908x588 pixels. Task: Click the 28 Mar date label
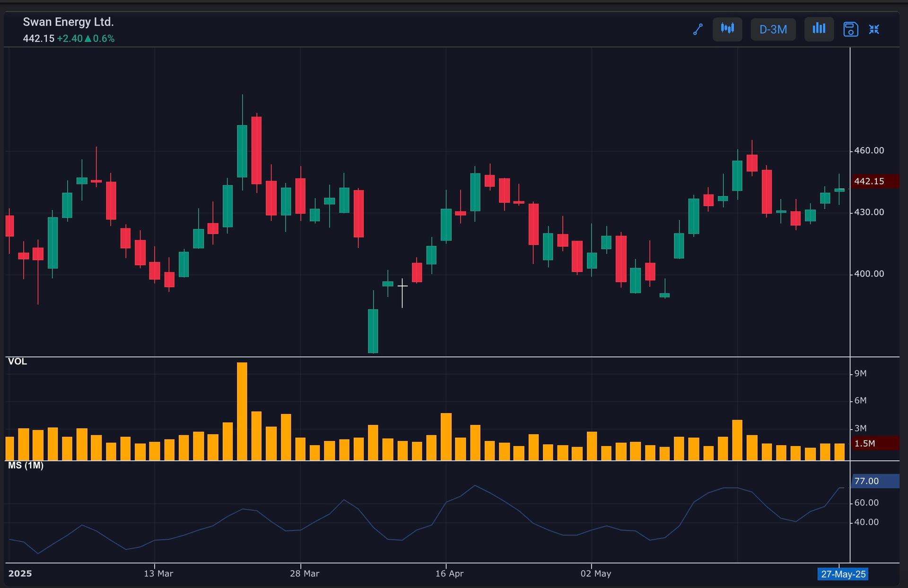[x=305, y=574]
